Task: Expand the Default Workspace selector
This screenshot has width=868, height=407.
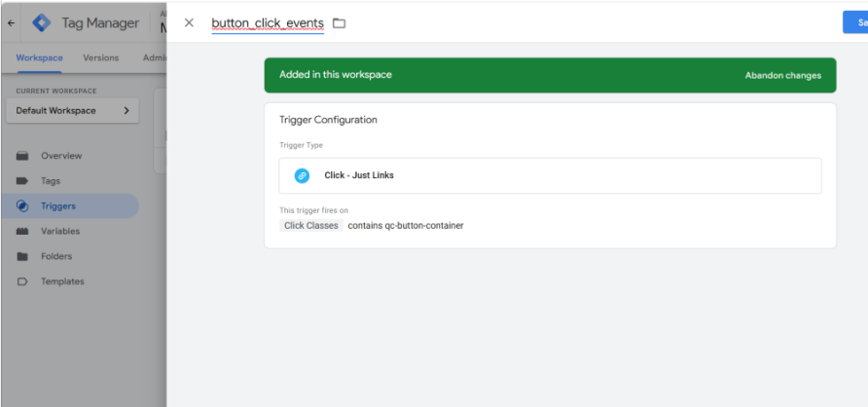Action: [x=72, y=111]
